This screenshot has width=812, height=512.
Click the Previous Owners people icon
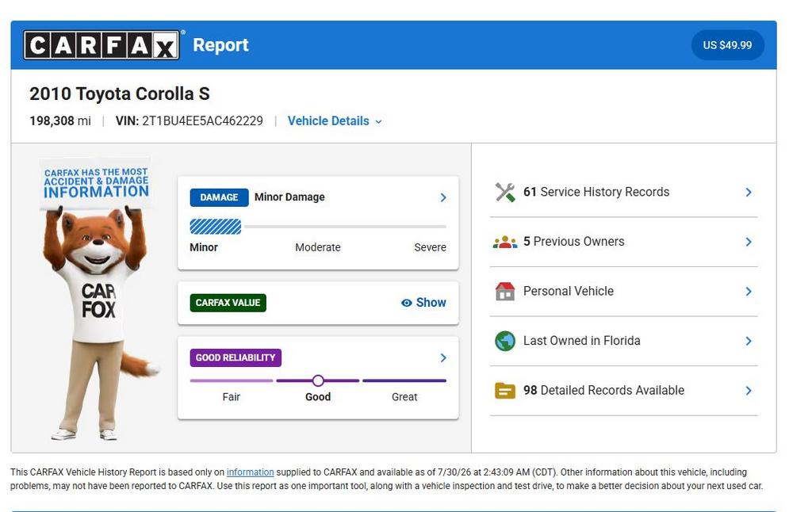pyautogui.click(x=505, y=242)
